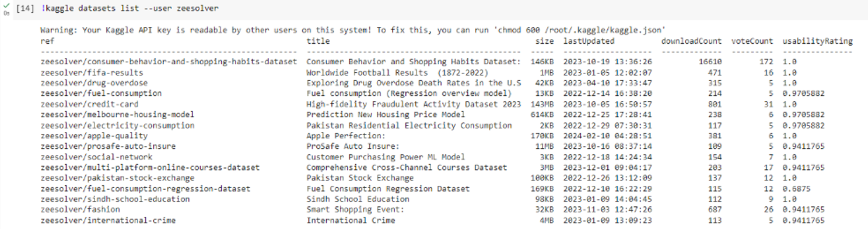Select the 'usabilityRating' column header

(817, 41)
